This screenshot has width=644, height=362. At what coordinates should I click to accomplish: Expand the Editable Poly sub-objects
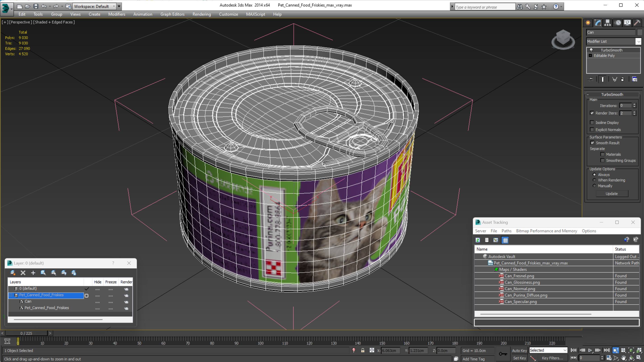click(590, 55)
